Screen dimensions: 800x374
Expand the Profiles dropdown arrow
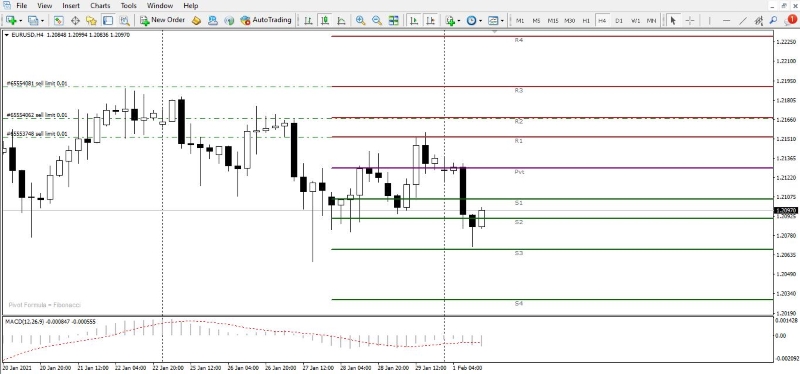[42, 21]
